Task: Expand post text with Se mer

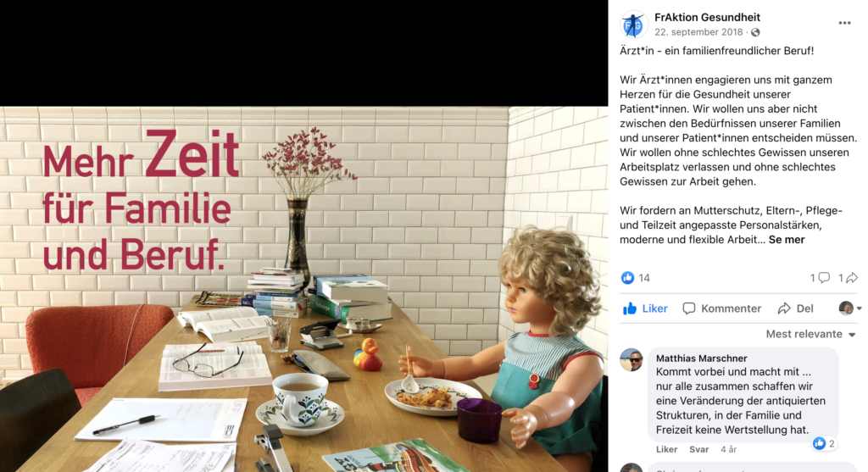Action: (787, 240)
